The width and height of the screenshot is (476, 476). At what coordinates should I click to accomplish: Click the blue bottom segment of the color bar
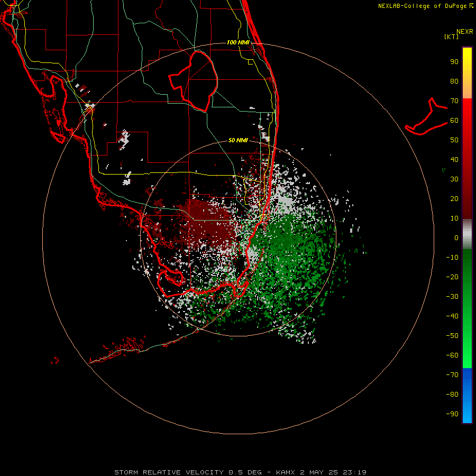pyautogui.click(x=467, y=396)
